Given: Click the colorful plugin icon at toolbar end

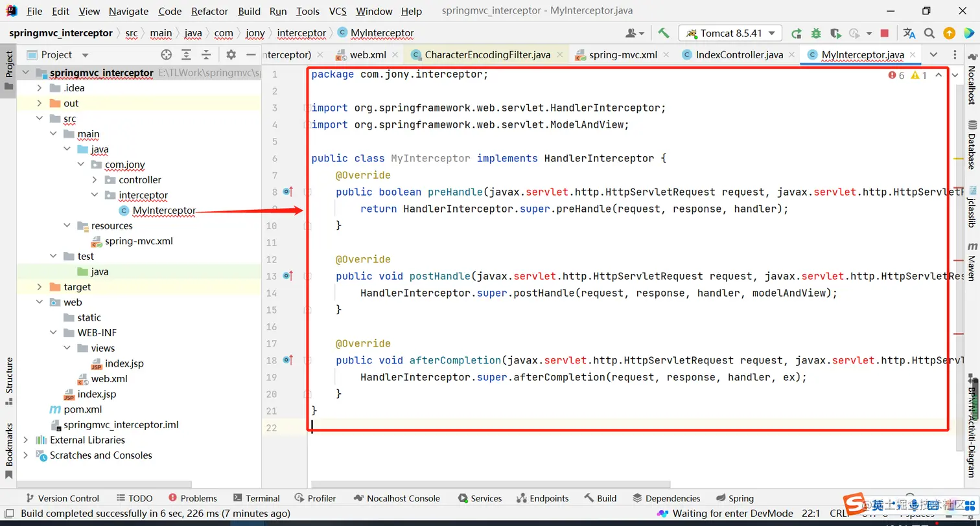Looking at the screenshot, I should pyautogui.click(x=968, y=33).
